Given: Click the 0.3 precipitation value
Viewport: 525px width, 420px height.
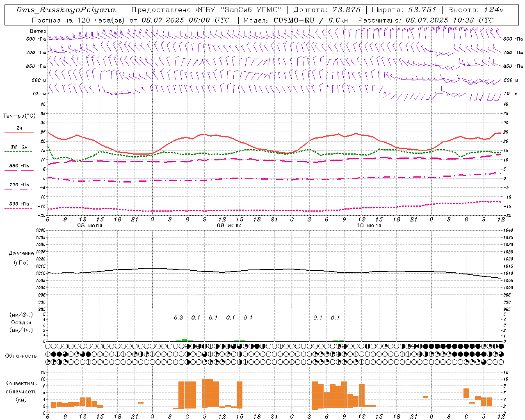Looking at the screenshot, I should pyautogui.click(x=178, y=318).
